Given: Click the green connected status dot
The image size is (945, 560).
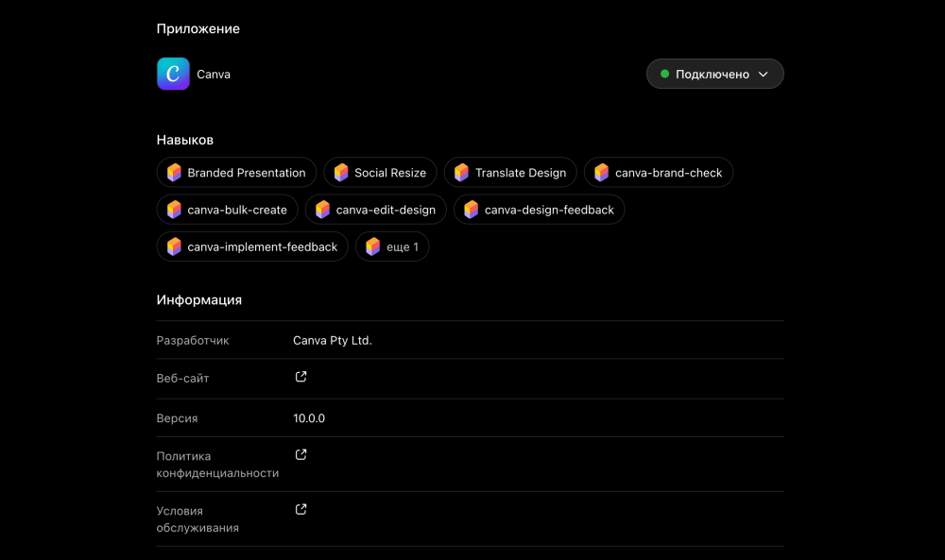Looking at the screenshot, I should tap(664, 74).
